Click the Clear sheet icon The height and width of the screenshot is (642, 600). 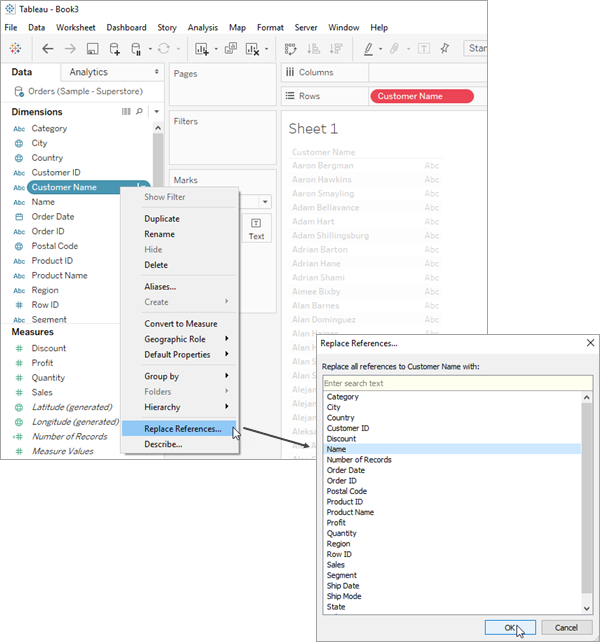[252, 49]
